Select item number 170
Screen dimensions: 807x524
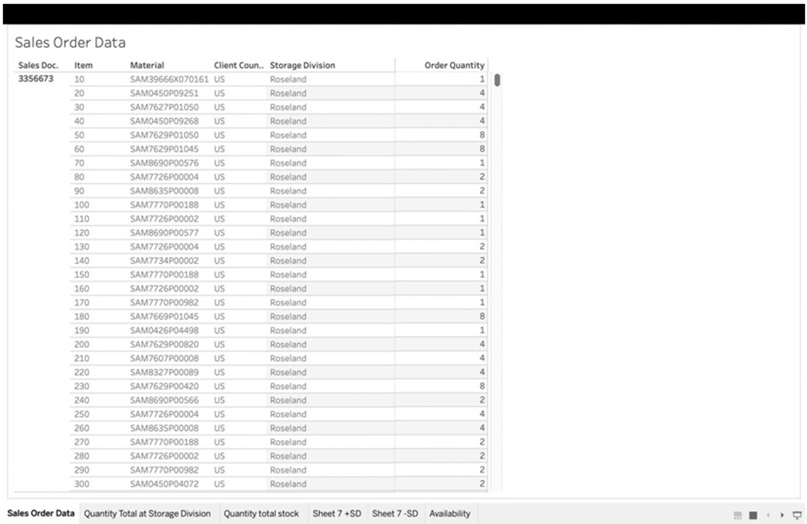tap(82, 302)
